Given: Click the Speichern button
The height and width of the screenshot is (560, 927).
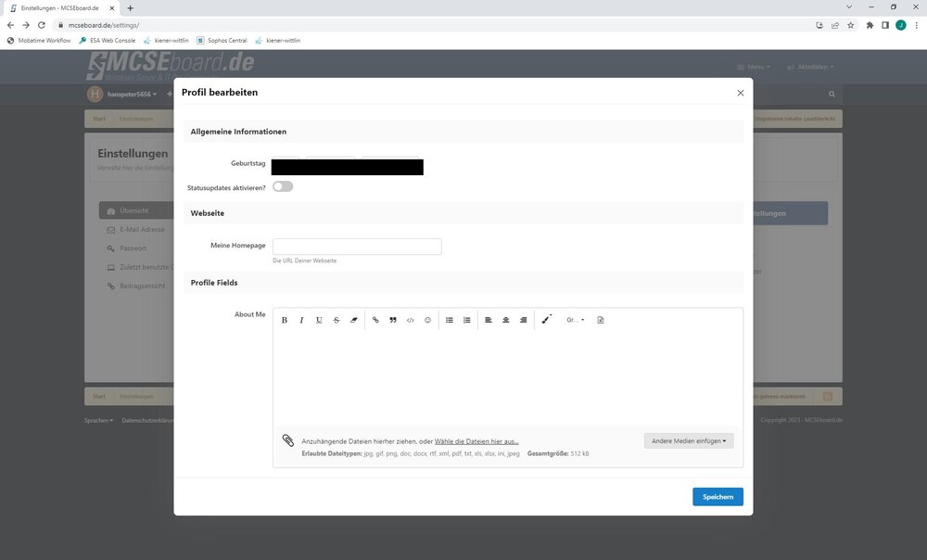Looking at the screenshot, I should [x=717, y=497].
